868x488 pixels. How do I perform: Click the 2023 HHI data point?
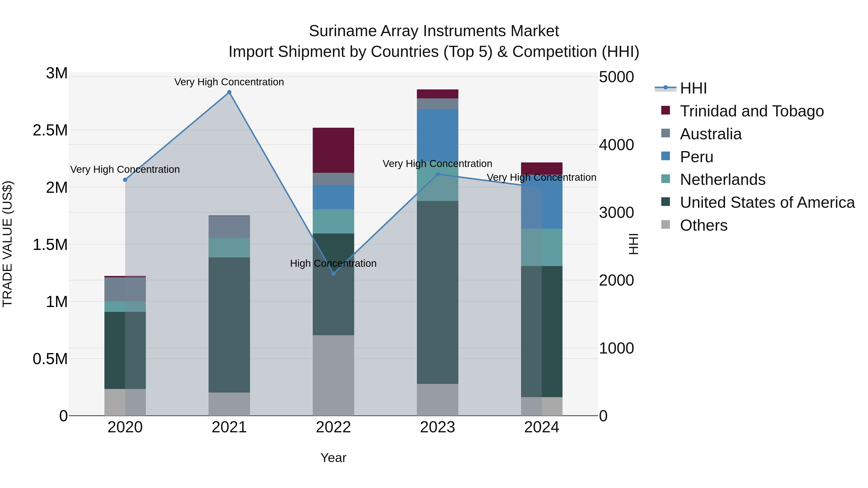437,174
